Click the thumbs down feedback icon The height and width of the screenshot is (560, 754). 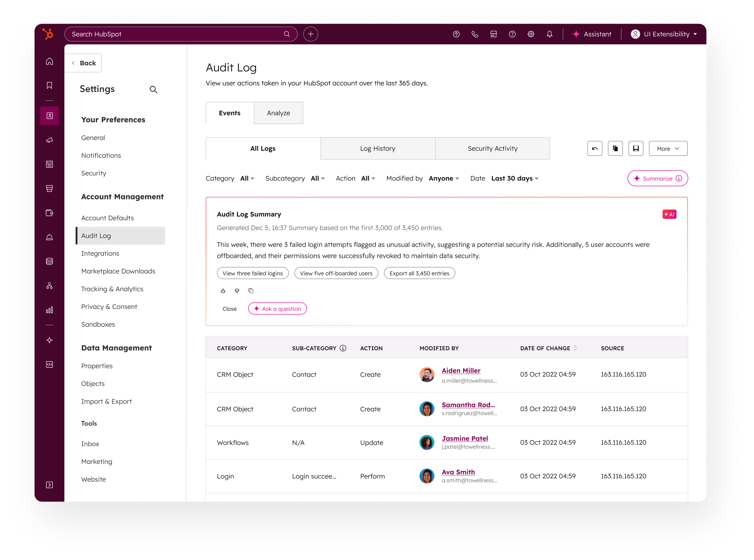pyautogui.click(x=237, y=291)
